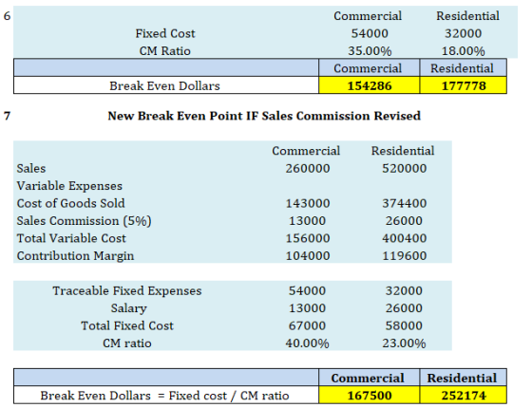Click the Sales Commission (5%) label
This screenshot has width=532, height=408.
(84, 221)
